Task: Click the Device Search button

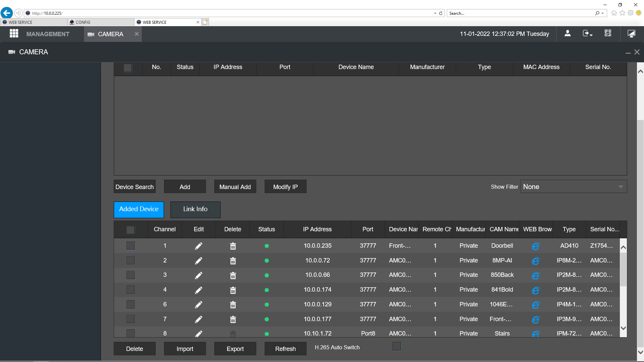Action: [x=135, y=187]
